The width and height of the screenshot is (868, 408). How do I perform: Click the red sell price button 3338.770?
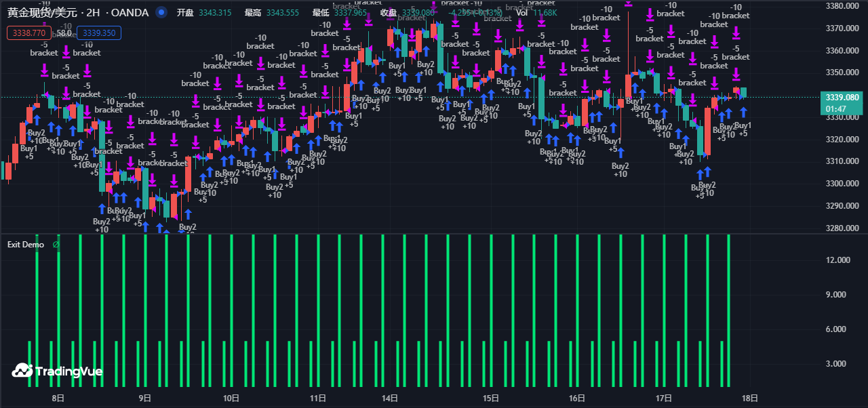29,33
